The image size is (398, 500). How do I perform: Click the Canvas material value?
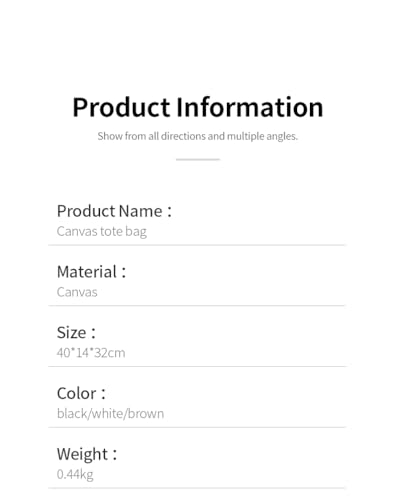coord(77,292)
